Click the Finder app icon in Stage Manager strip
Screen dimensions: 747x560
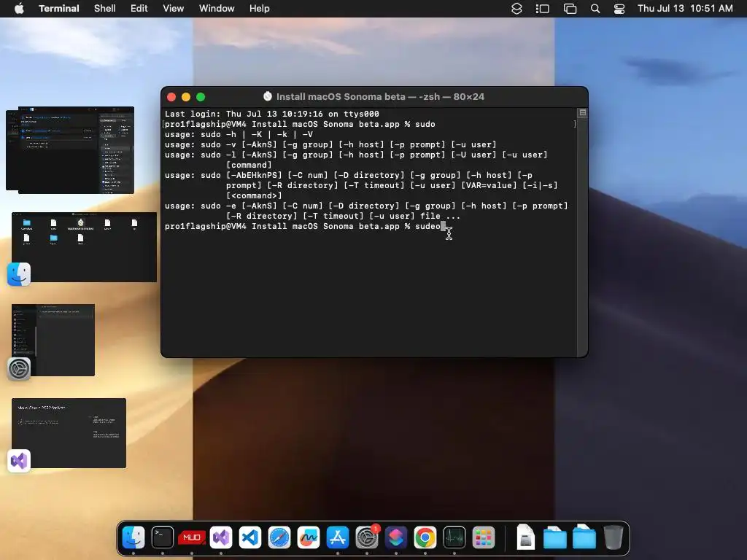click(x=19, y=274)
